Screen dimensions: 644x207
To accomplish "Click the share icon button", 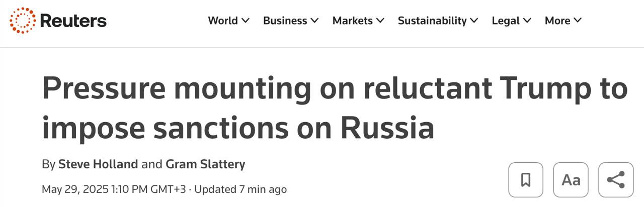I will [616, 180].
